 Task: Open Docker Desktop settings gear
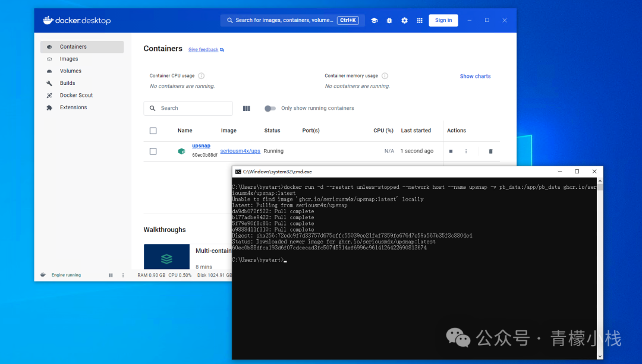pyautogui.click(x=404, y=20)
